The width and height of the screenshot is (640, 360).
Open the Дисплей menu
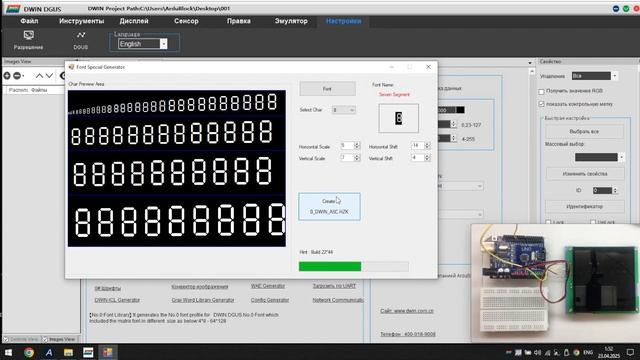134,21
